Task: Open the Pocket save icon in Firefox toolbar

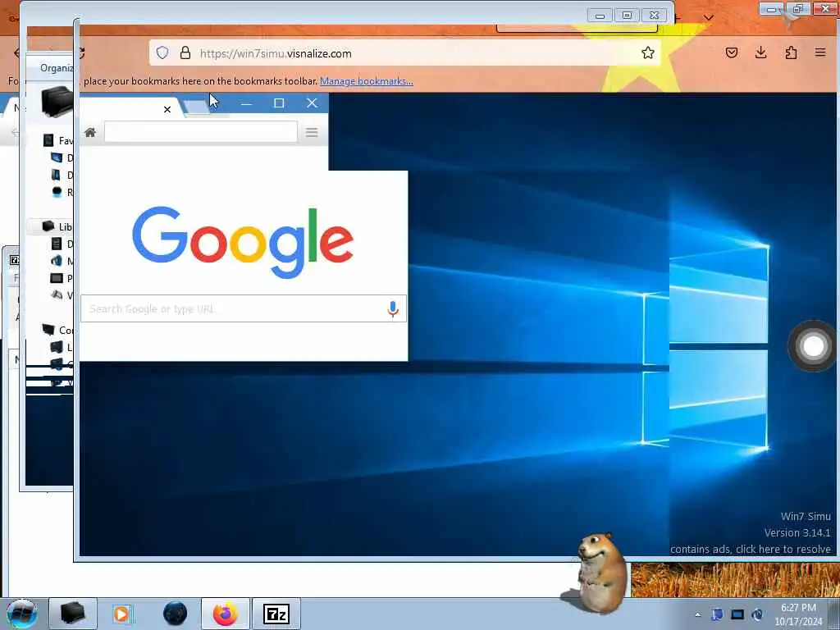Action: tap(732, 52)
